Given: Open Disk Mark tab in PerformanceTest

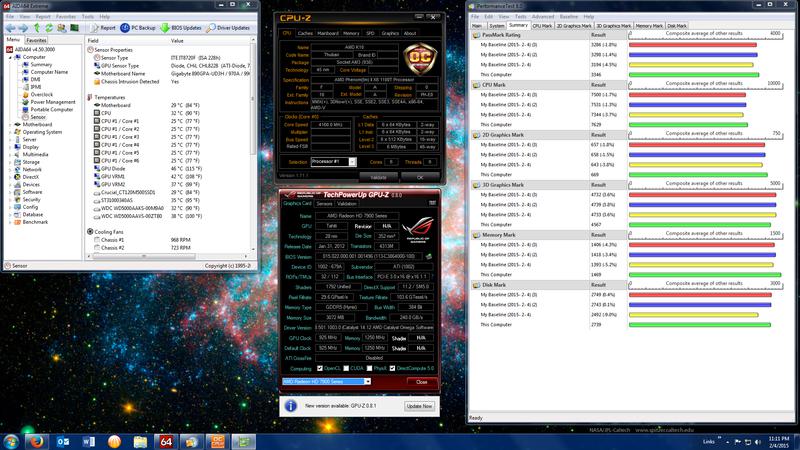Looking at the screenshot, I should point(677,26).
